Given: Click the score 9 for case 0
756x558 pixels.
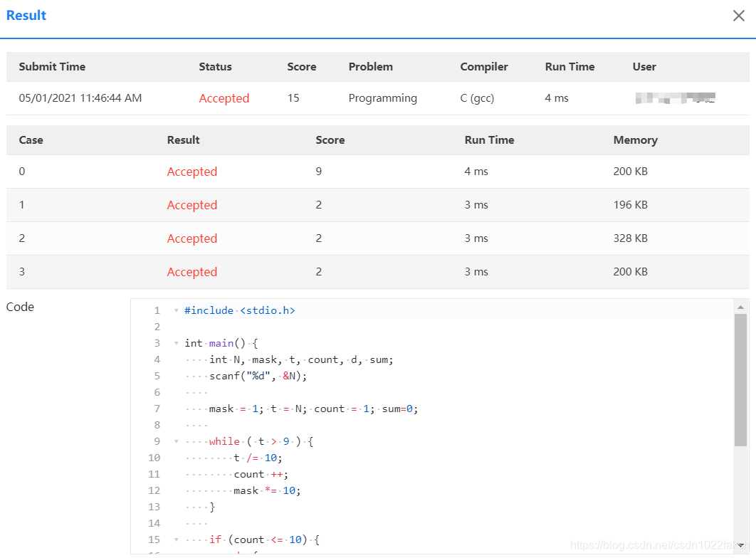Looking at the screenshot, I should 319,171.
